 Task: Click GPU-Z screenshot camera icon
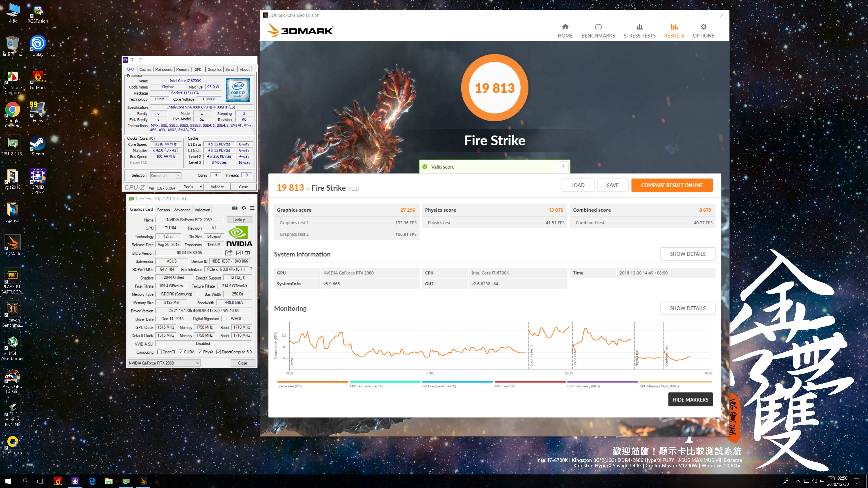pos(235,208)
